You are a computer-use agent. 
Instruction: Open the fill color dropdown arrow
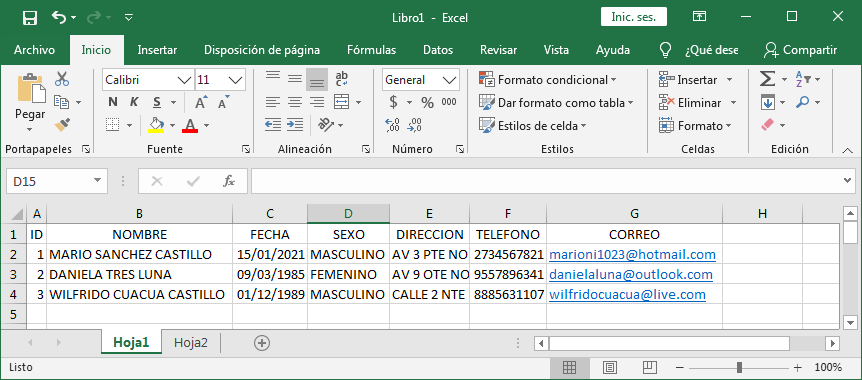click(173, 126)
